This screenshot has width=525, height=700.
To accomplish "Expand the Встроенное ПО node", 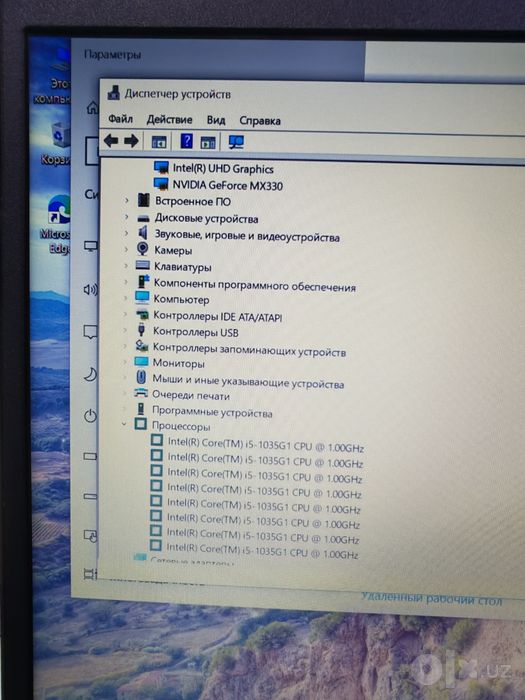I will coord(126,200).
